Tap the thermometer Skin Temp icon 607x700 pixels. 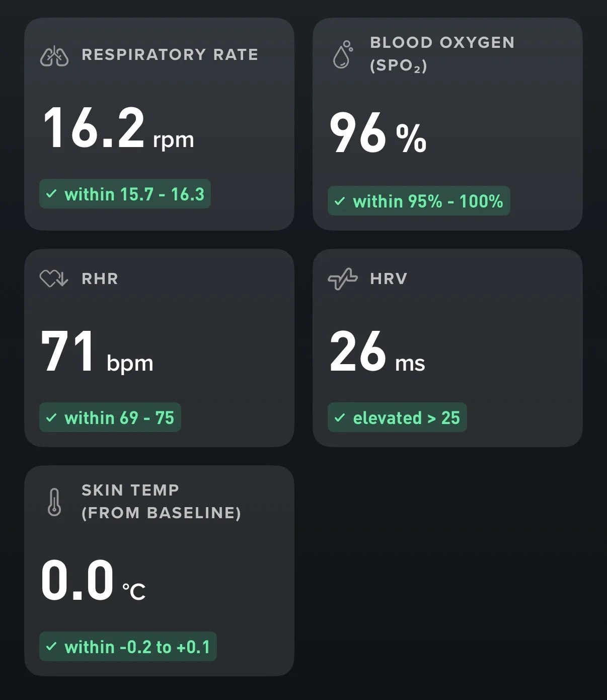(x=54, y=502)
